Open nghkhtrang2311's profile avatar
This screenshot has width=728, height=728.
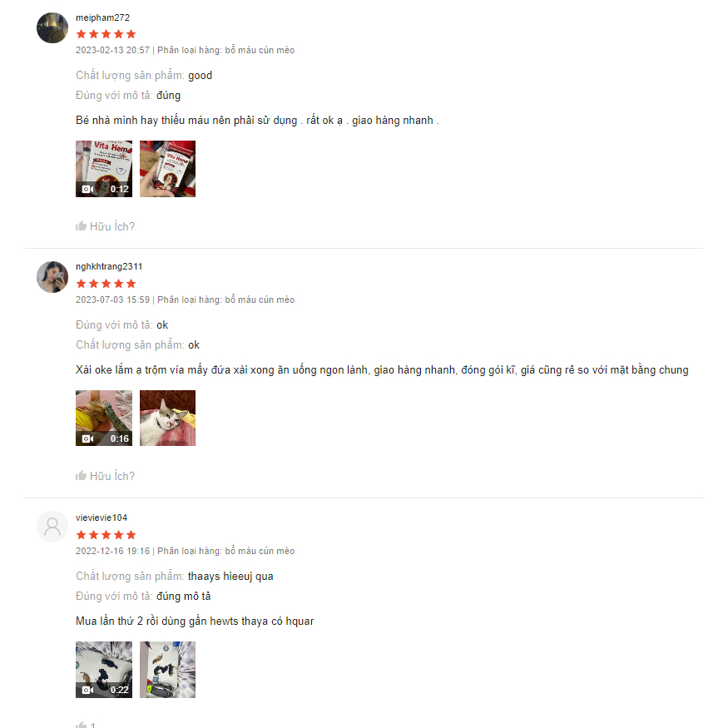[52, 277]
